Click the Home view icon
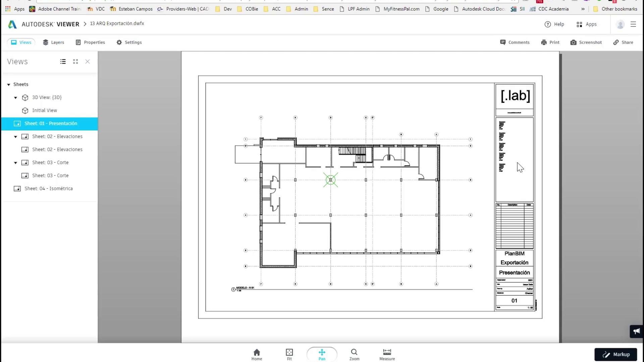The image size is (644, 362). pos(257,354)
